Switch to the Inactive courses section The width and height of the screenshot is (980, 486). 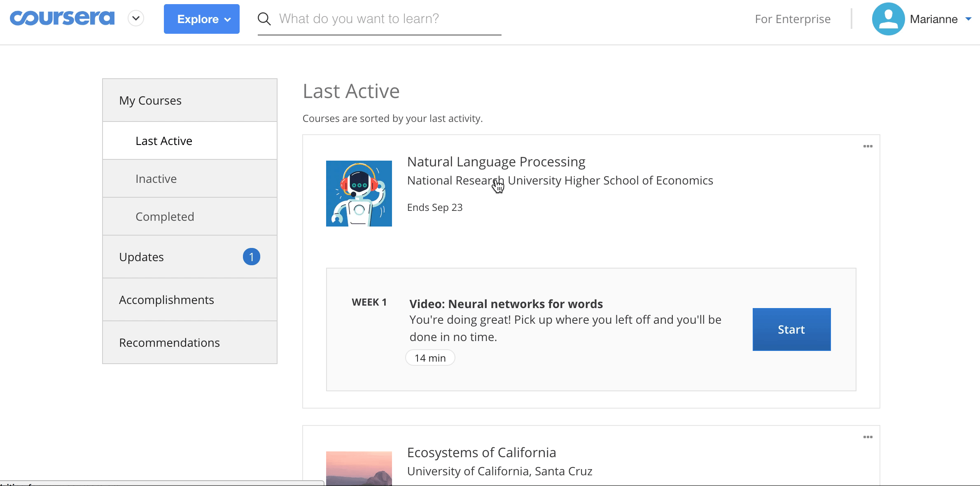(156, 179)
